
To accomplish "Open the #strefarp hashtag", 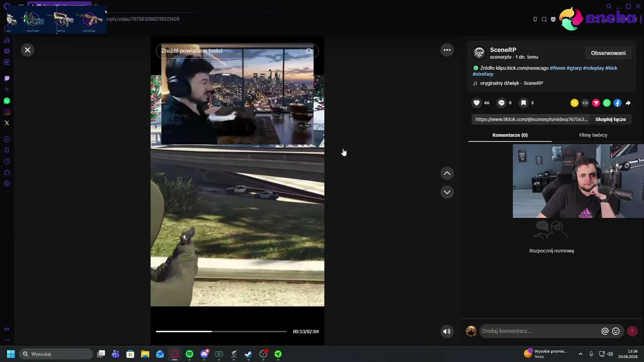I will click(x=483, y=74).
